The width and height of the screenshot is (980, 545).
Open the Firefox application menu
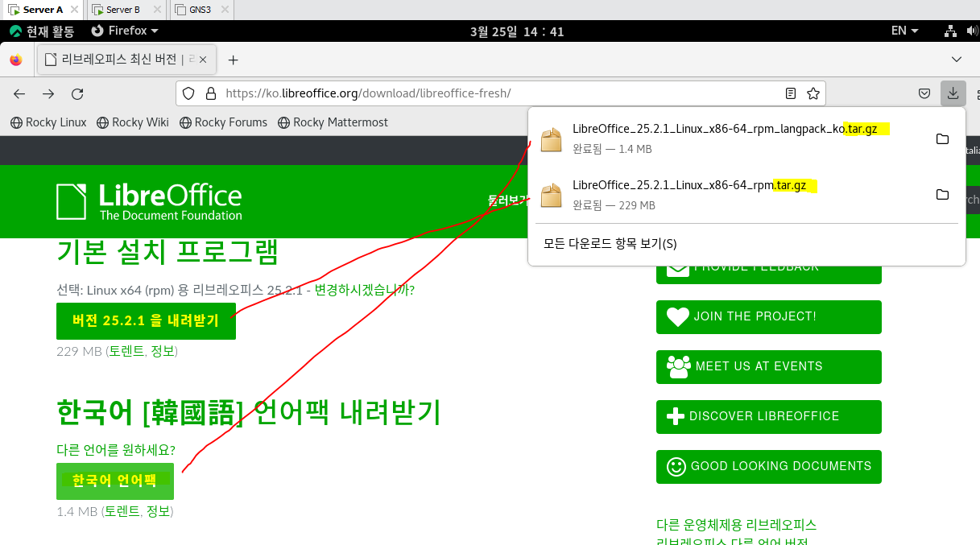(125, 31)
